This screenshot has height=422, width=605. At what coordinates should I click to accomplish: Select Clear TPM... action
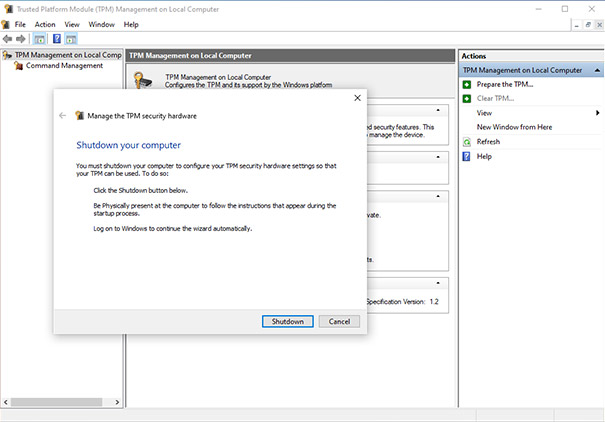(495, 99)
